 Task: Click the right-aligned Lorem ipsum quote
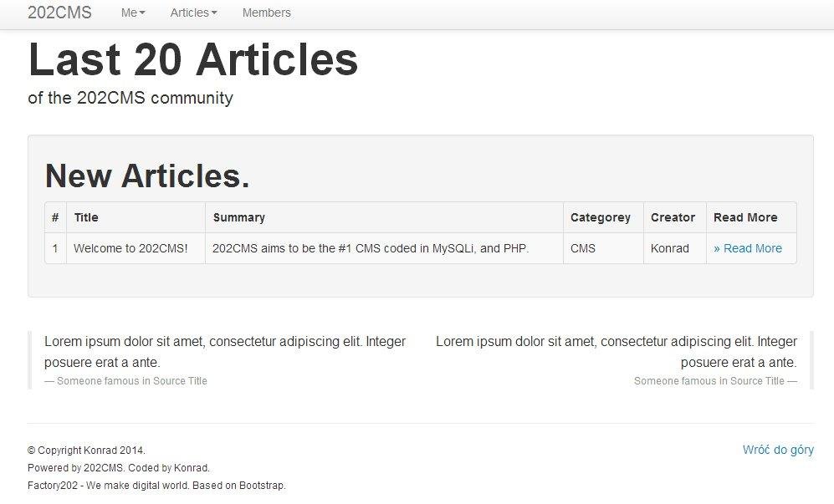(617, 351)
